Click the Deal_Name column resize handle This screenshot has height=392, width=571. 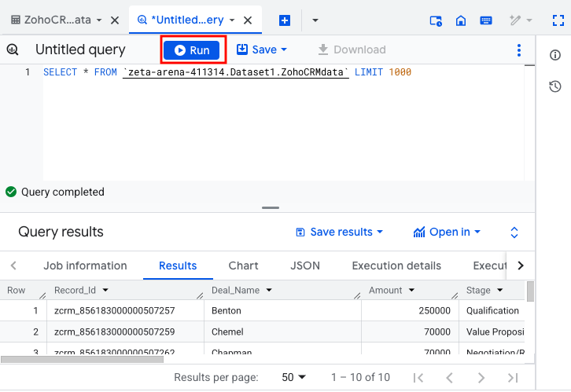coord(357,295)
